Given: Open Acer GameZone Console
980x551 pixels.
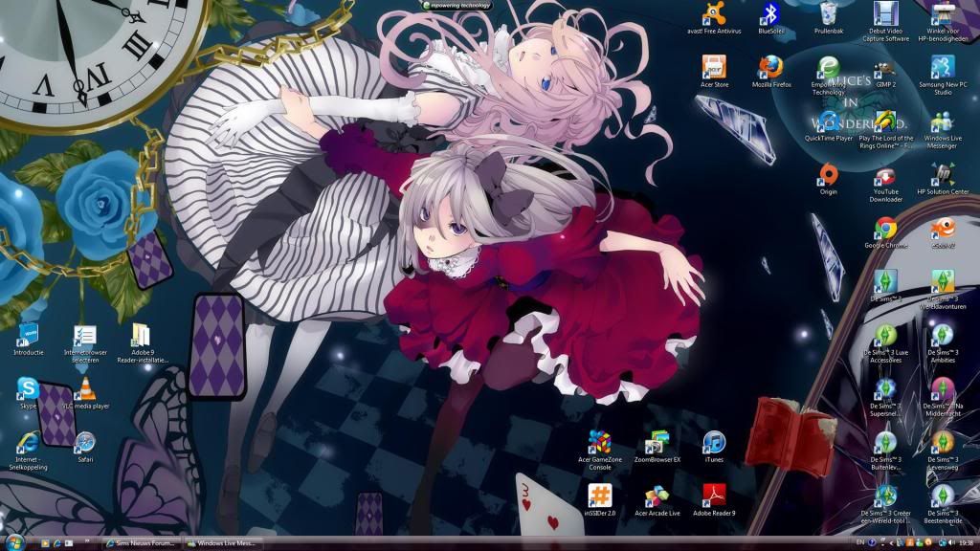Looking at the screenshot, I should pyautogui.click(x=599, y=451).
